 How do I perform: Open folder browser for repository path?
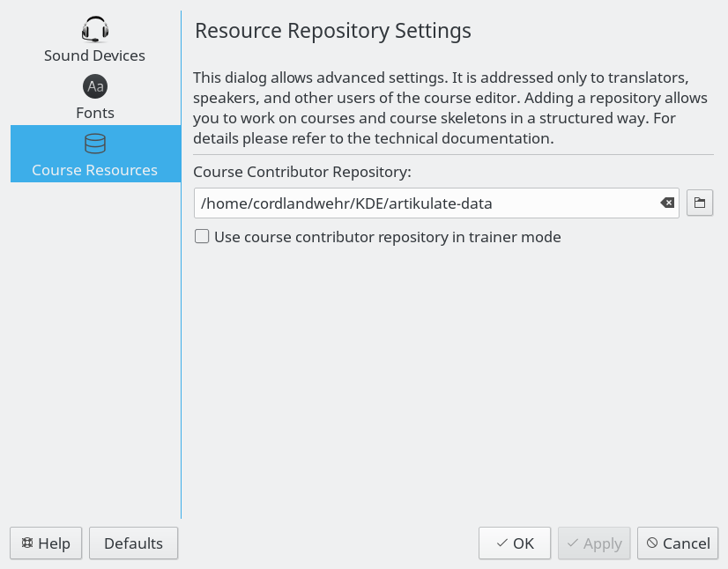700,203
